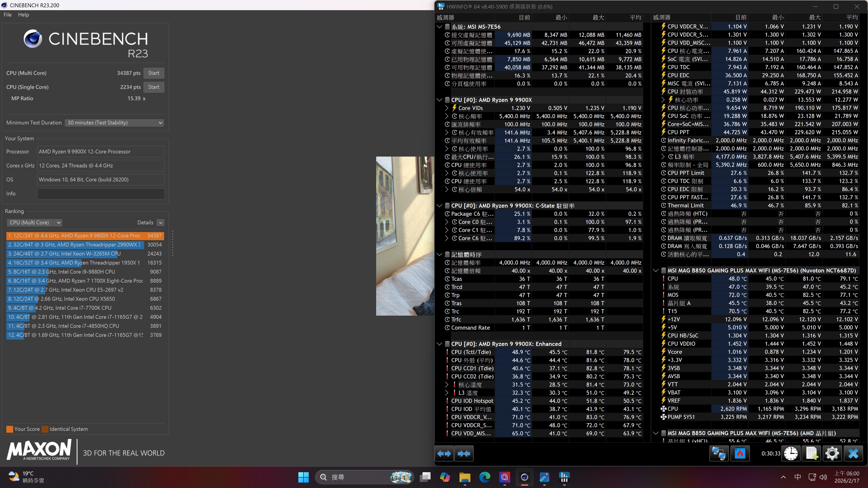Expand the Core VIDs sensor row

(x=447, y=108)
